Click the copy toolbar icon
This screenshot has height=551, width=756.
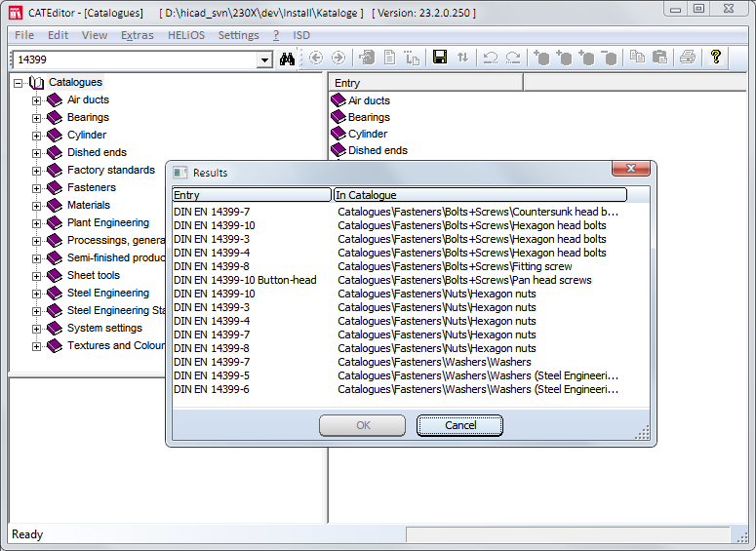coord(637,58)
